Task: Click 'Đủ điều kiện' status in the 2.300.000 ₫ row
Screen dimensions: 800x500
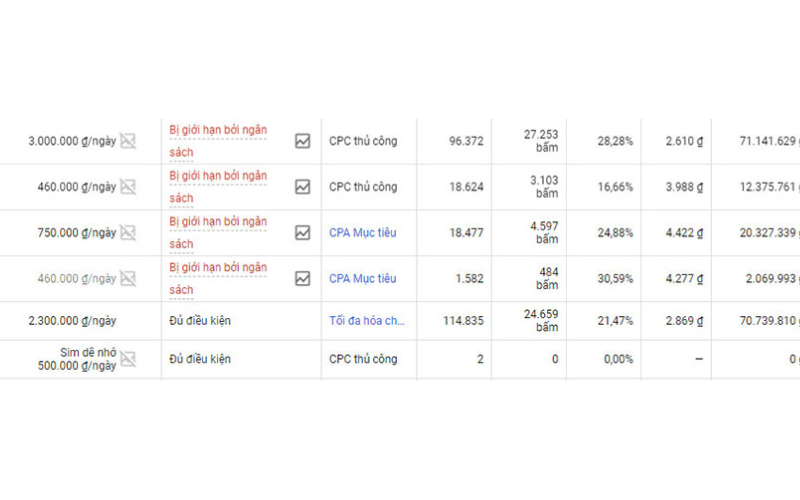Action: 200,321
